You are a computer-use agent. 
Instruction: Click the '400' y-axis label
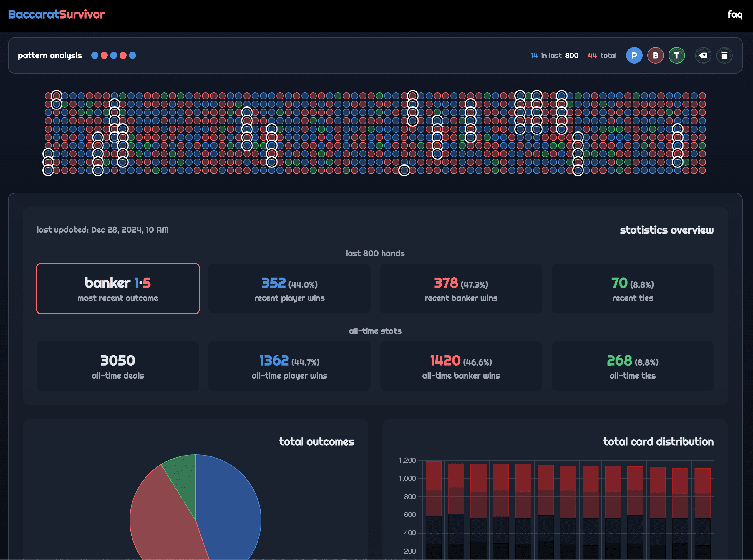click(x=410, y=533)
